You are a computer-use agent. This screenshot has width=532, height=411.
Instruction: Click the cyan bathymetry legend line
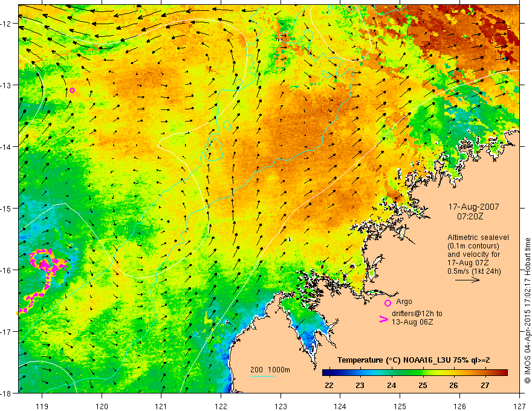(x=262, y=376)
